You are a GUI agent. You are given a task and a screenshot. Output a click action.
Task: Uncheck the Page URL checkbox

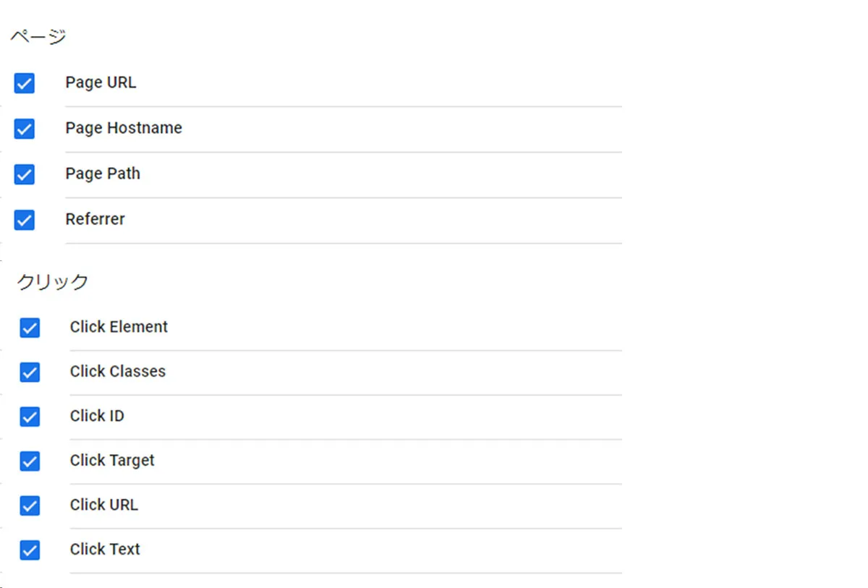coord(25,83)
